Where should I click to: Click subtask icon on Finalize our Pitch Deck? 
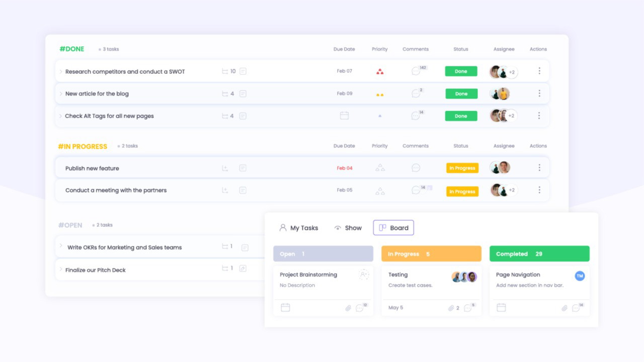tap(225, 268)
